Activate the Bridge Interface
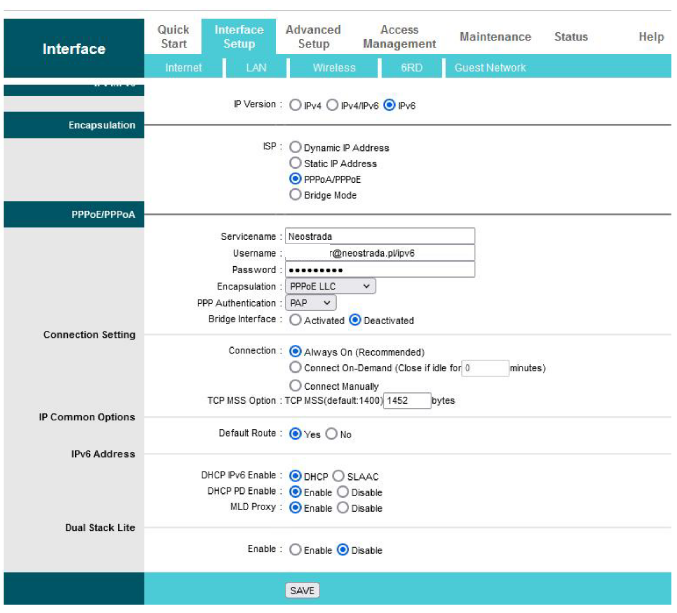Viewport: 677px width, 613px height. (x=295, y=320)
